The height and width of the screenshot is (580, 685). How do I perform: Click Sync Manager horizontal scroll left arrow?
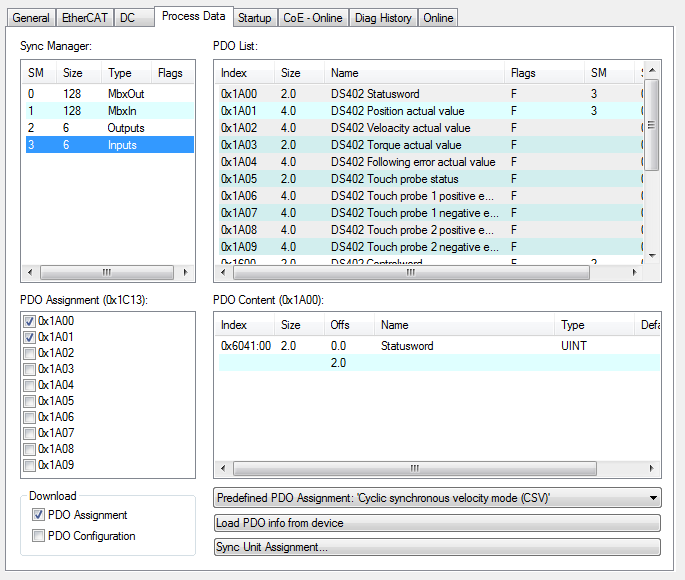30,273
